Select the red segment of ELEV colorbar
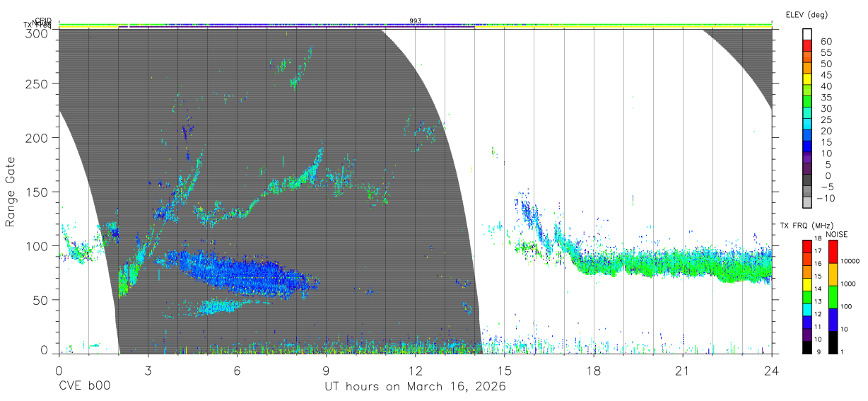868x401 pixels. 808,45
